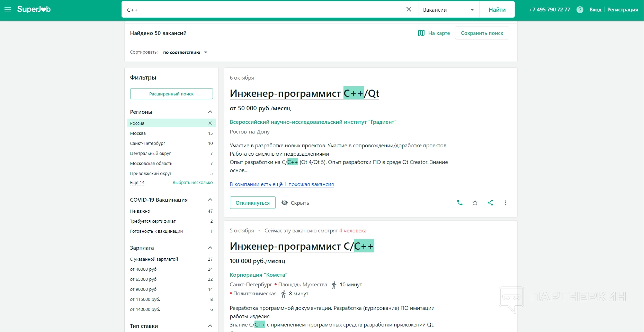Open the hamburger menu in the header
Screen dimensions: 644x332
(x=7, y=9)
